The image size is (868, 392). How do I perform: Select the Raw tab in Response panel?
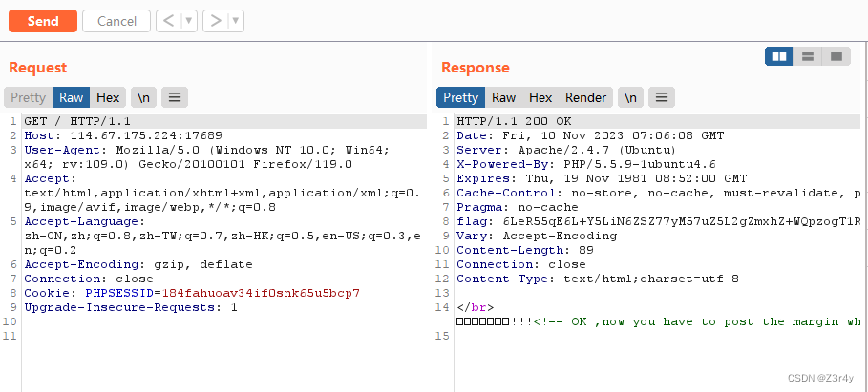click(x=504, y=97)
